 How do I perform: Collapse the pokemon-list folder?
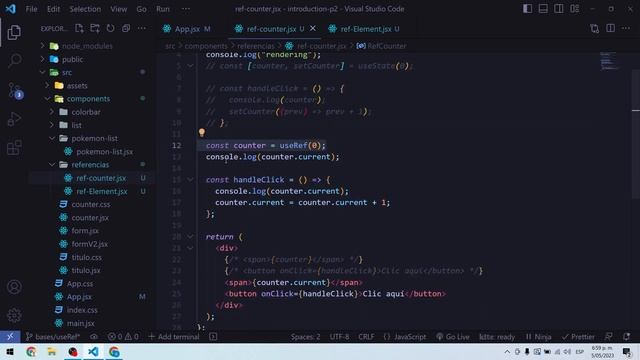[x=52, y=138]
